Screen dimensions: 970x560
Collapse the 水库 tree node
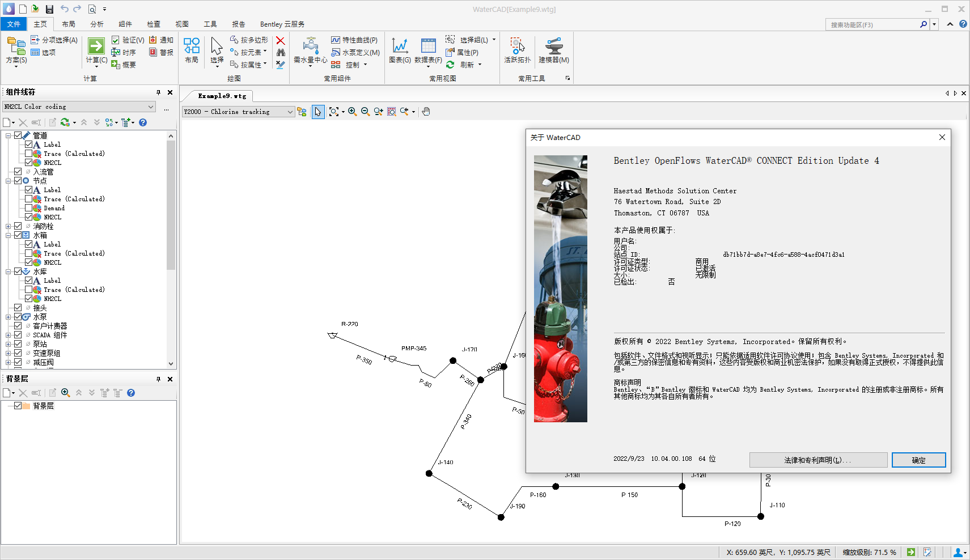[x=9, y=271]
